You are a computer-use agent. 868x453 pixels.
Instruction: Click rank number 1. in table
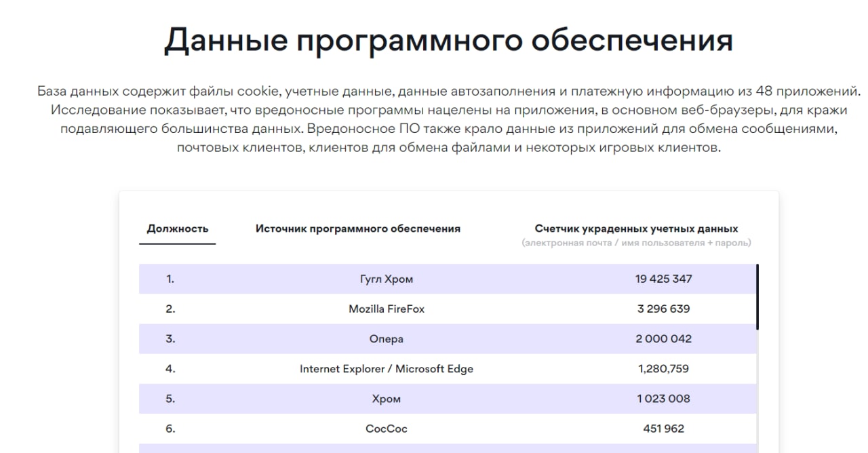[x=170, y=279]
